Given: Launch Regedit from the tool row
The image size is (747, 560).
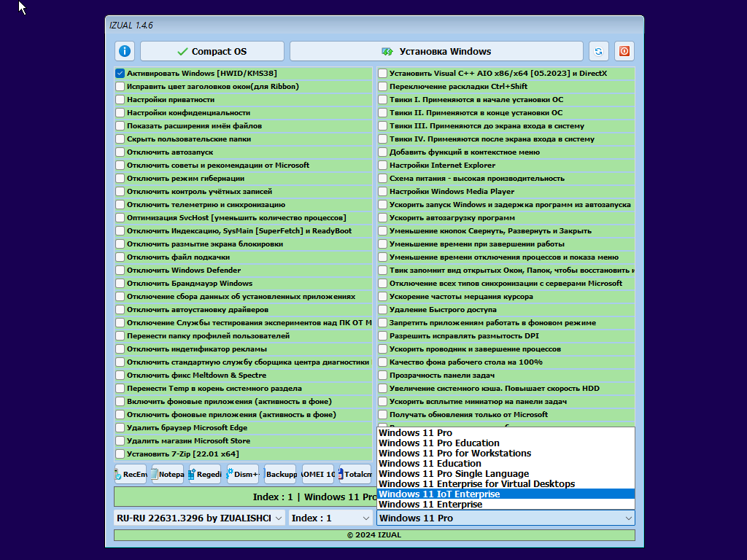Looking at the screenshot, I should [x=205, y=474].
